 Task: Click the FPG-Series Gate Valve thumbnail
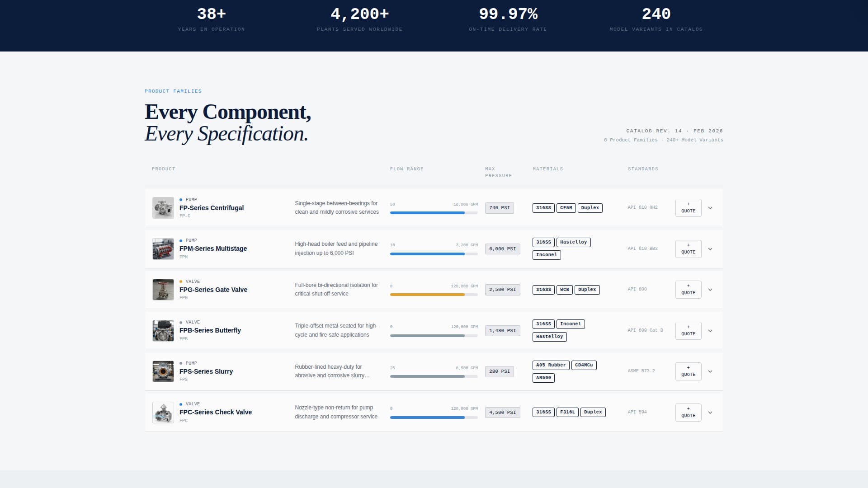click(x=163, y=289)
